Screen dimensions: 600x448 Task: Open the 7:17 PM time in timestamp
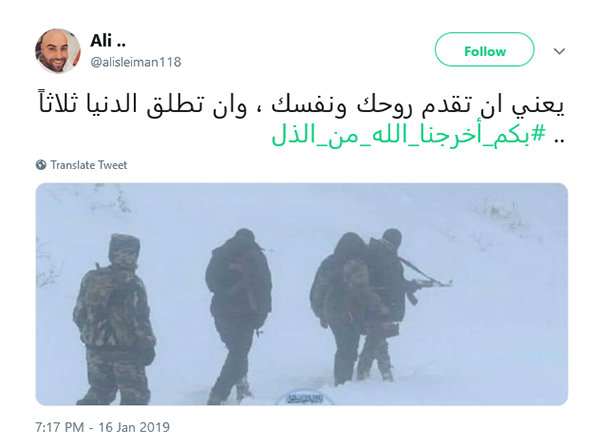(59, 427)
